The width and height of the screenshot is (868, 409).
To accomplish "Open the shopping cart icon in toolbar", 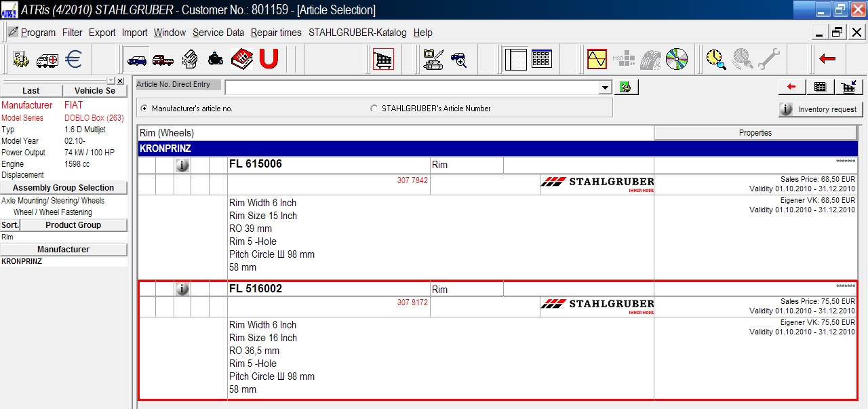I will pos(383,60).
